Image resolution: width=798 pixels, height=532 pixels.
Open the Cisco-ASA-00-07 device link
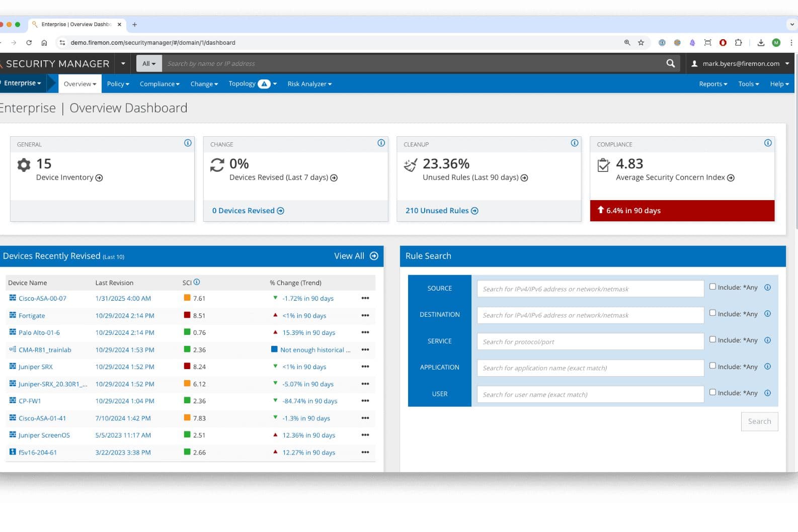point(42,298)
